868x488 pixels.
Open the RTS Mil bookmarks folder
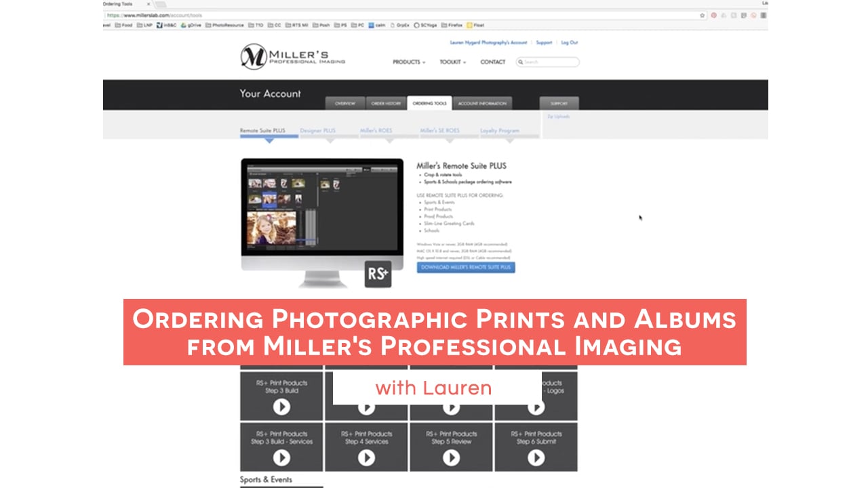click(297, 25)
